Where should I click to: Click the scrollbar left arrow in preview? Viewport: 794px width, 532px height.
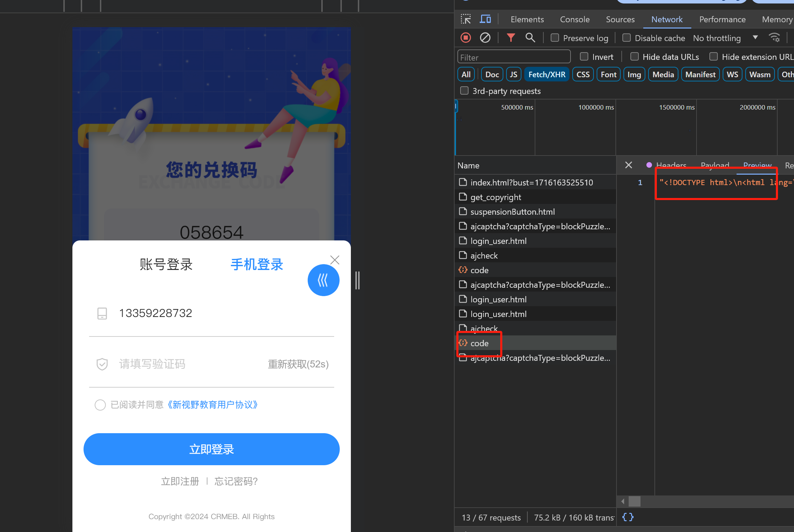(623, 501)
